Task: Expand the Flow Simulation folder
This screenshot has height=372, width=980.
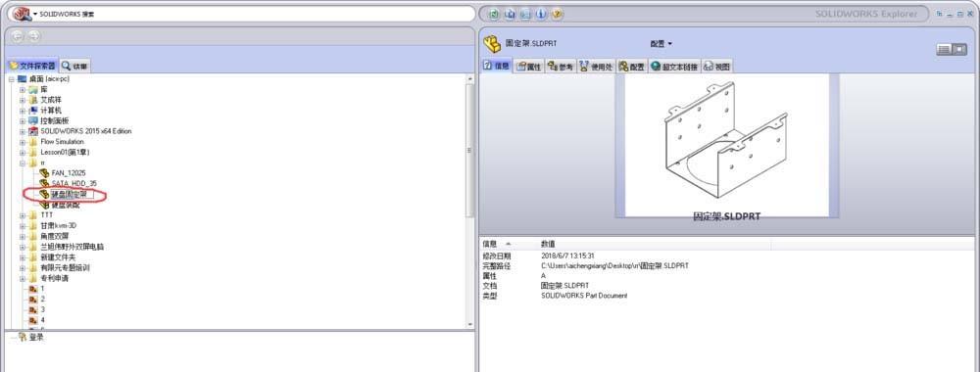Action: coord(23,142)
